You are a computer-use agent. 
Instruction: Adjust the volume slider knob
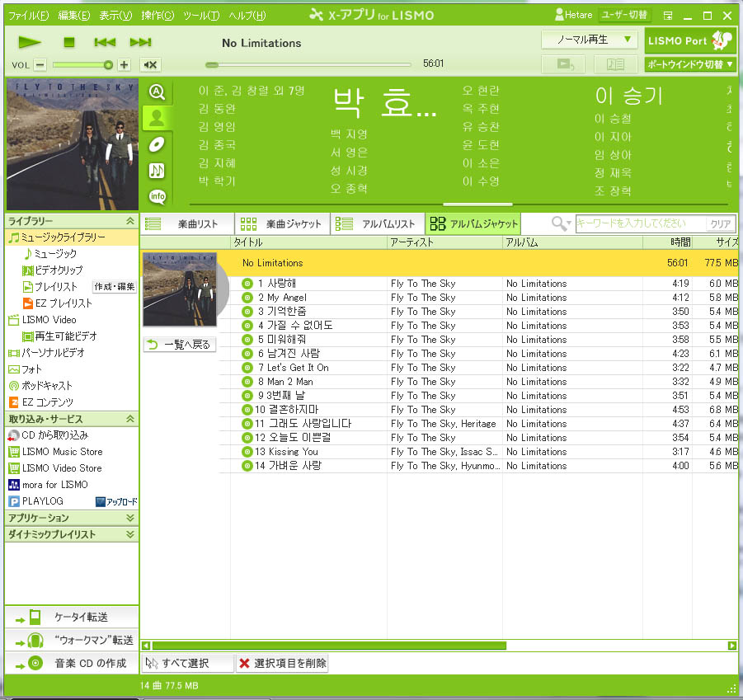108,65
